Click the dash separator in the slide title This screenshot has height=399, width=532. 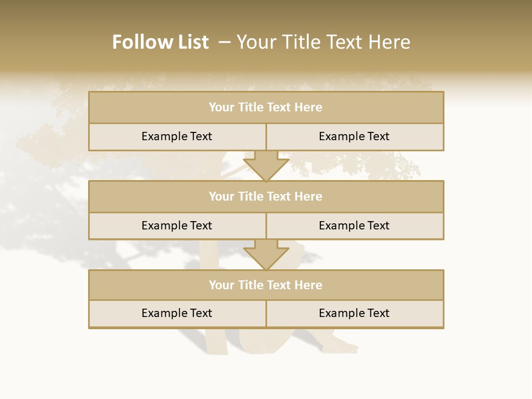click(224, 42)
